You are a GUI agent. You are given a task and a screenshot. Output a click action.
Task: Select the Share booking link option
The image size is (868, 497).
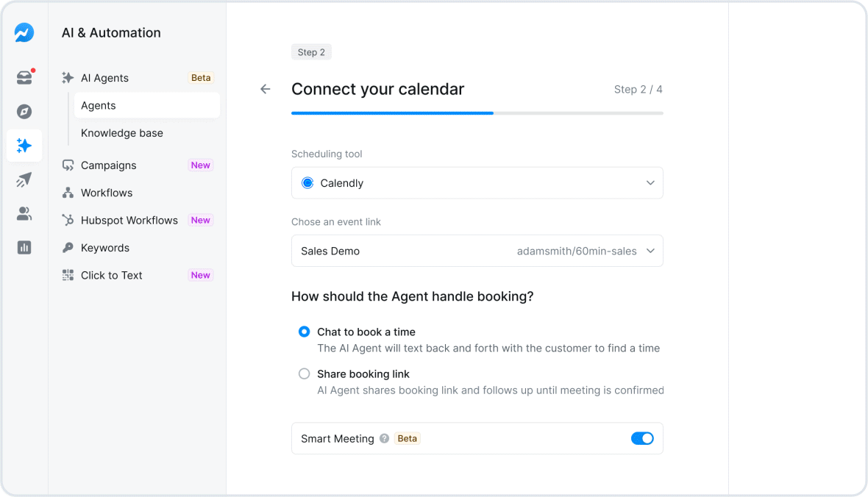point(304,373)
